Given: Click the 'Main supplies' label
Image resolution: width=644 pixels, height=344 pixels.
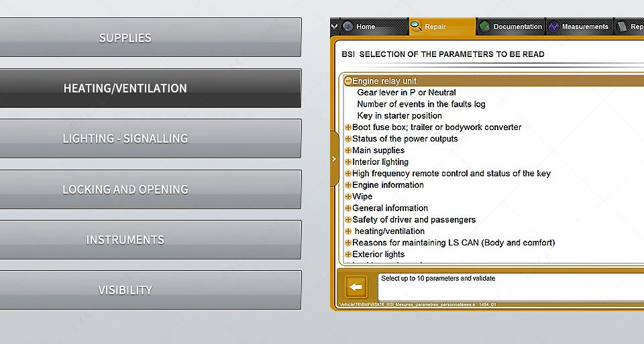Looking at the screenshot, I should point(378,150).
